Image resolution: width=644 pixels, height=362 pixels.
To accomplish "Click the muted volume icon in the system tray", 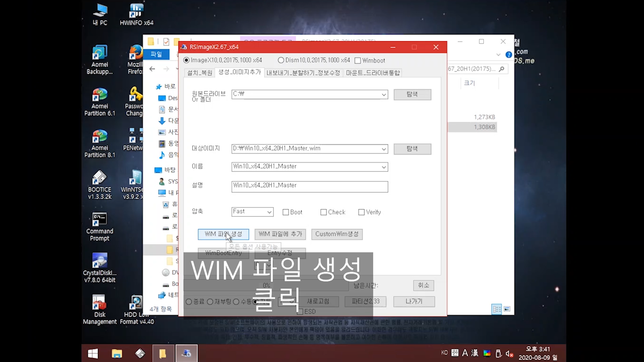I will point(510,354).
